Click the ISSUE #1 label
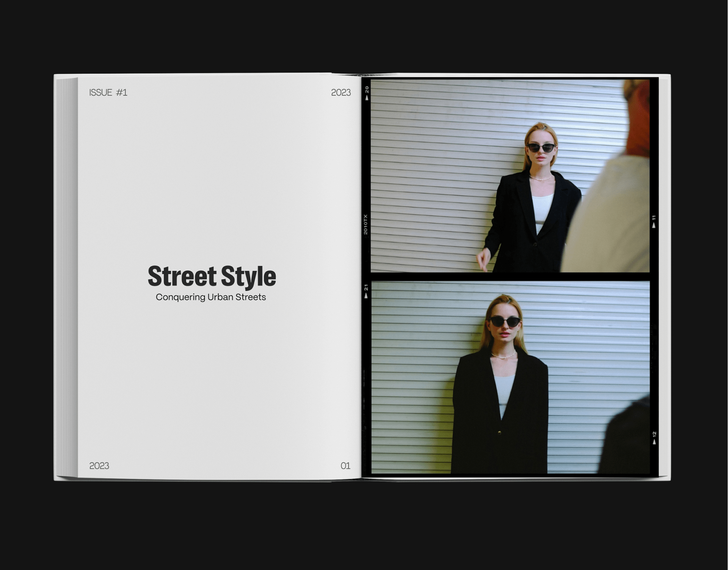Image resolution: width=728 pixels, height=570 pixels. click(x=108, y=93)
